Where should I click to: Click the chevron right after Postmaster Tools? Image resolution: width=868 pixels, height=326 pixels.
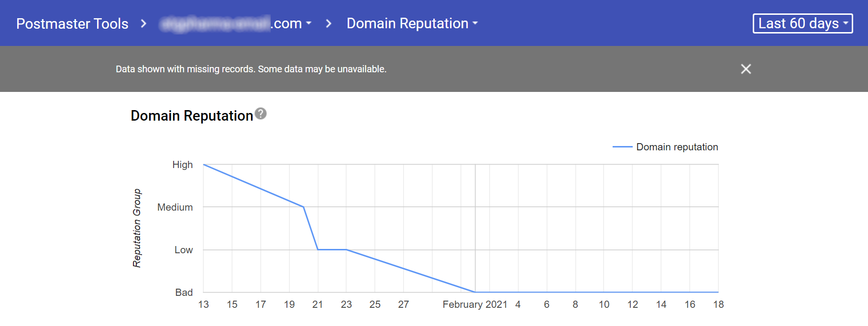(x=143, y=23)
